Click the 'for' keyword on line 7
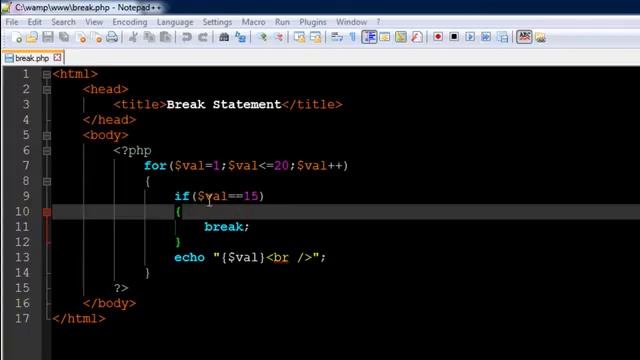The image size is (640, 360). point(155,166)
